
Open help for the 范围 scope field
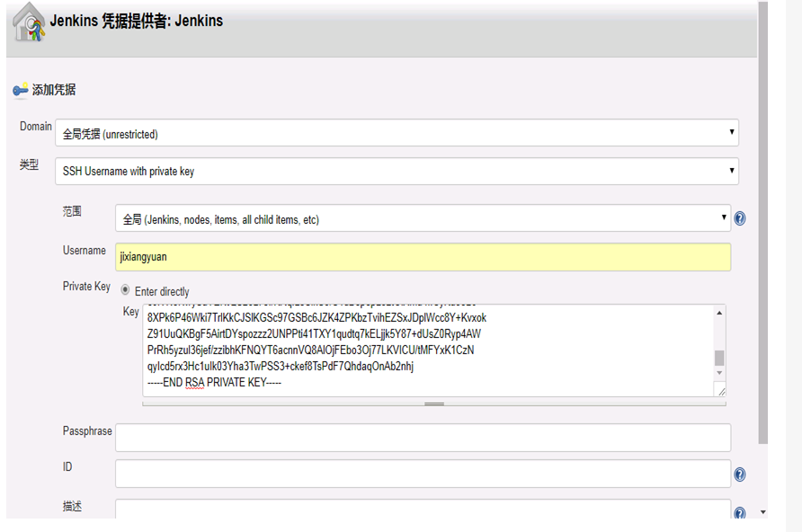point(740,218)
